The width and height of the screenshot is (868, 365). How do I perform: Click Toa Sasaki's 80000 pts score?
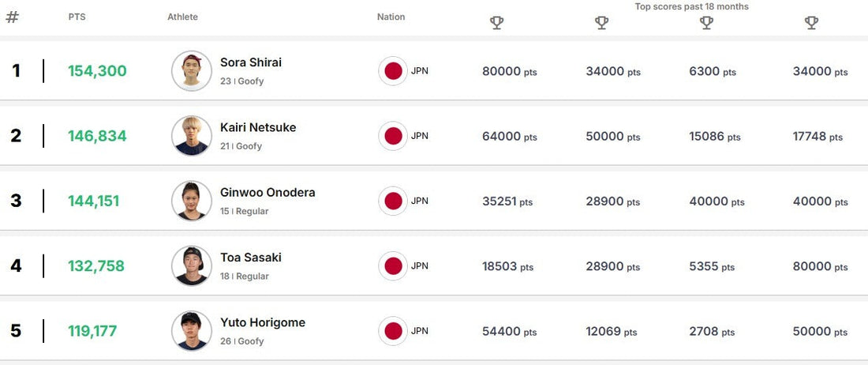click(820, 266)
